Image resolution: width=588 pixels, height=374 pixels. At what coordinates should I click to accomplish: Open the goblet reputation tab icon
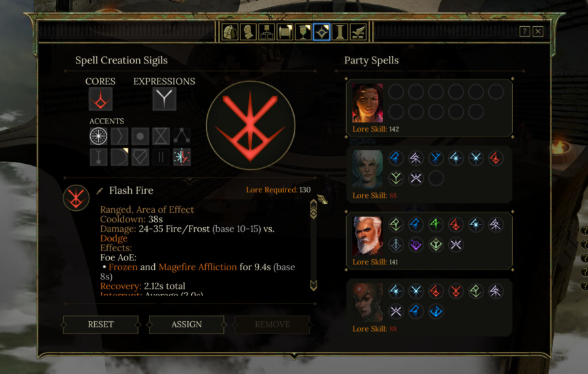(303, 32)
